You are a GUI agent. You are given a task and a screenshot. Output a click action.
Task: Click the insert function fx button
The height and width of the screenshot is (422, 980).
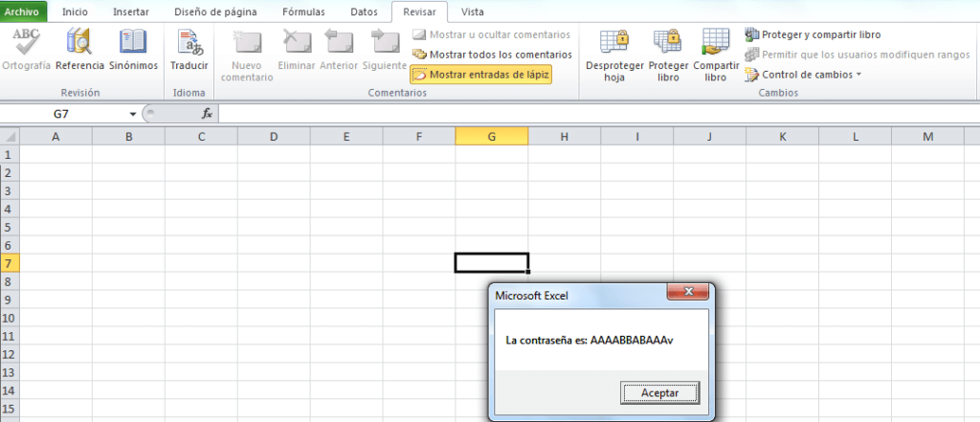207,114
